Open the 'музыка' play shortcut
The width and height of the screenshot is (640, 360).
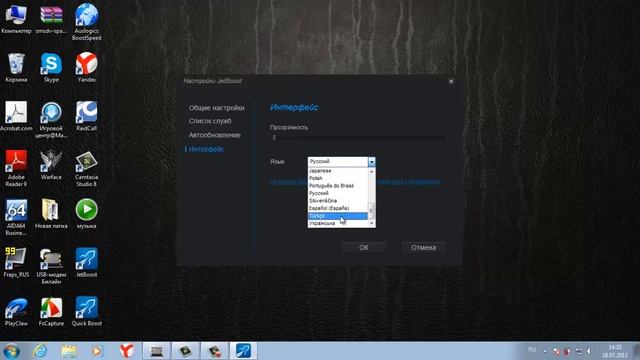(87, 214)
